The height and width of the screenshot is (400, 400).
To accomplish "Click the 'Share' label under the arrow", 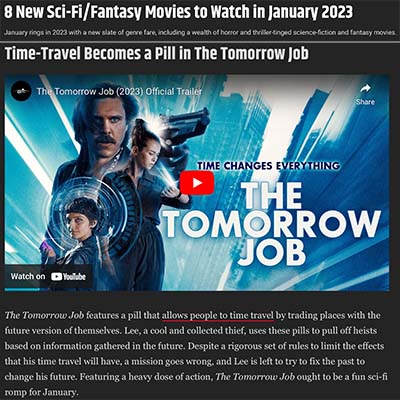I will tap(365, 102).
